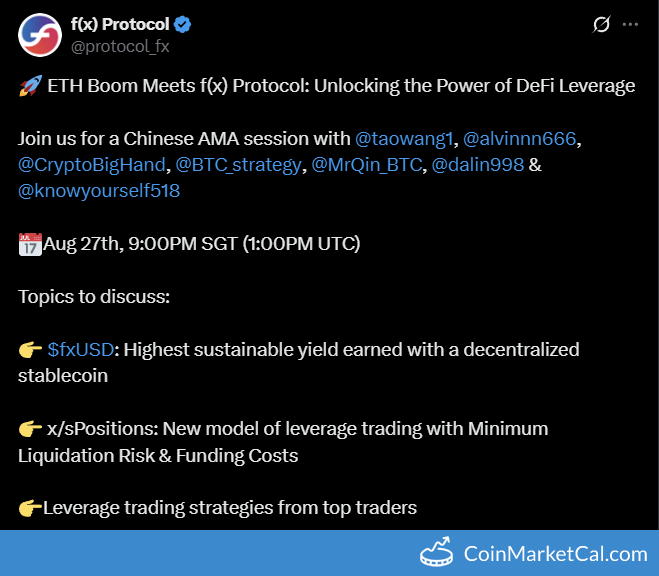Click the $fxUSD cashtag

pyautogui.click(x=81, y=350)
